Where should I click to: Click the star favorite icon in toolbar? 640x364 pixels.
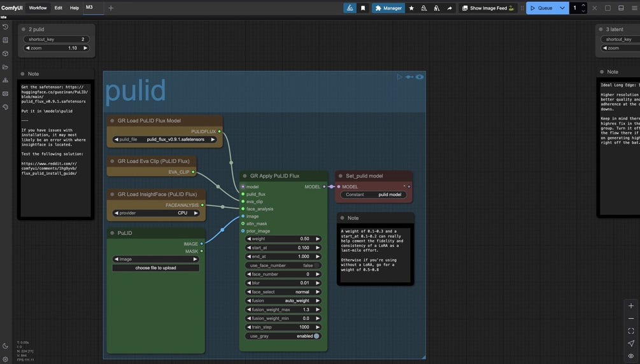coord(411,8)
